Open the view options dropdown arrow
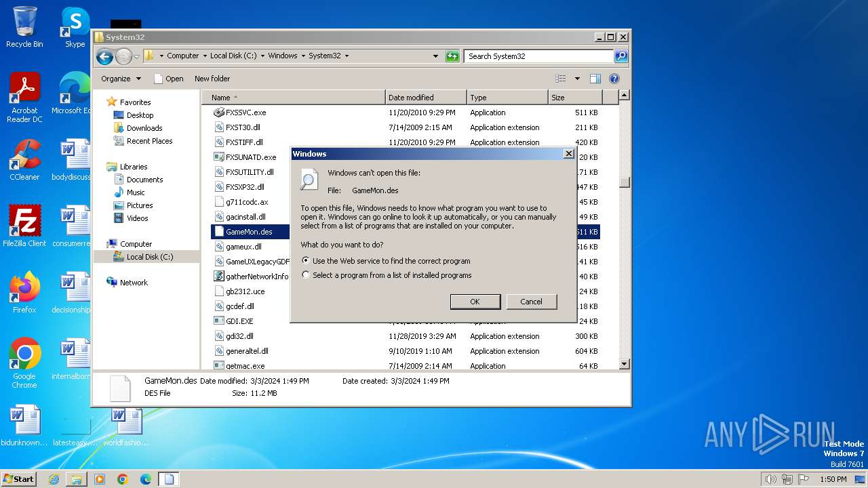 tap(577, 79)
